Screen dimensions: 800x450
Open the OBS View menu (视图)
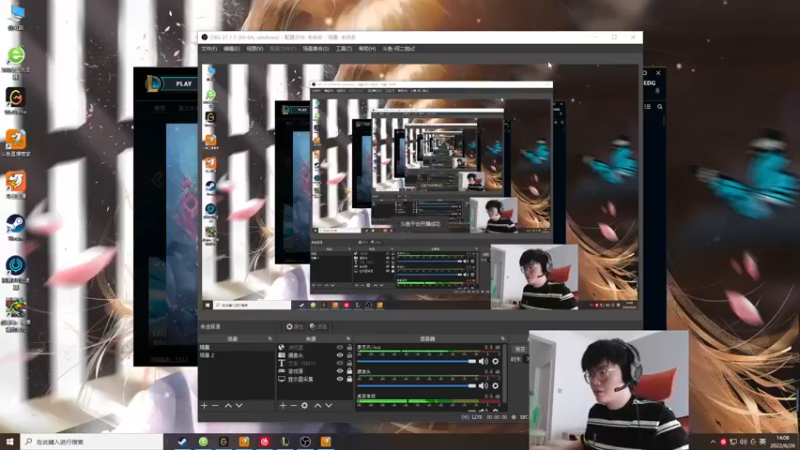(x=255, y=48)
